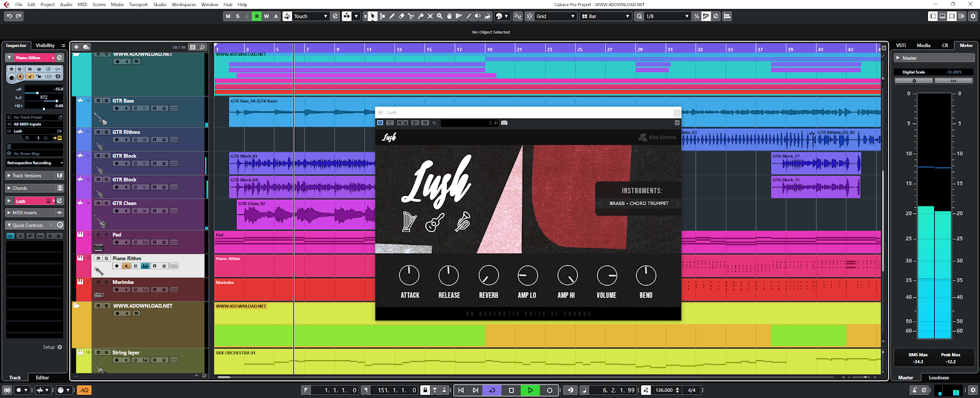Start playback with the green Play button

[x=530, y=390]
